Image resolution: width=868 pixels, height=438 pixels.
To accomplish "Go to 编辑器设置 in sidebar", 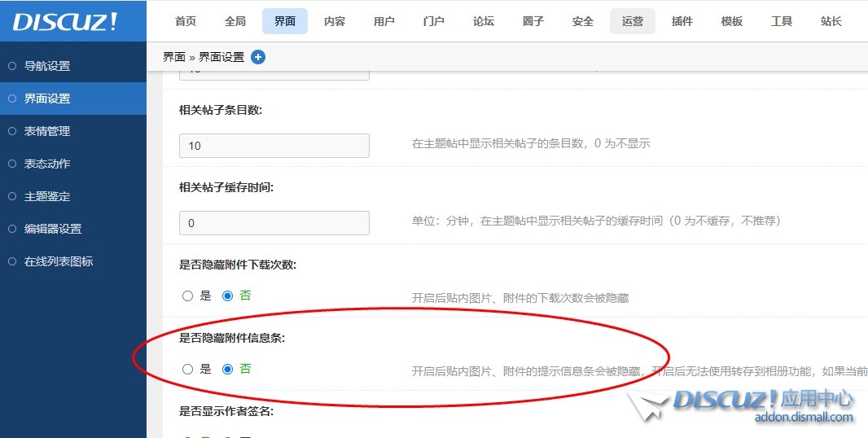I will (53, 229).
